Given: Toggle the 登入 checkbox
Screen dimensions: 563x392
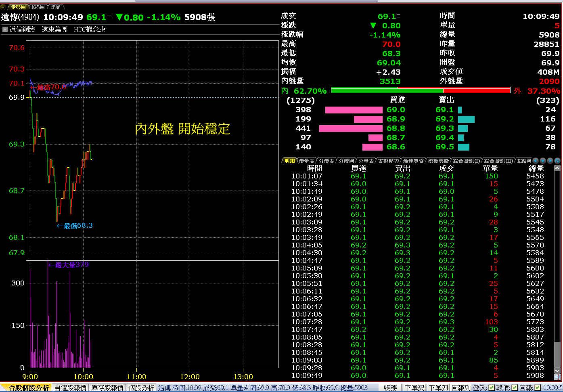Looking at the screenshot, I should (x=491, y=388).
